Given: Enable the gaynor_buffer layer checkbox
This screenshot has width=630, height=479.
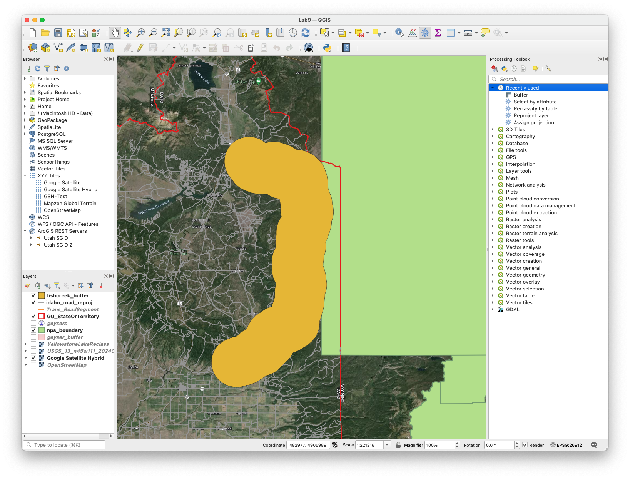Looking at the screenshot, I should point(33,338).
